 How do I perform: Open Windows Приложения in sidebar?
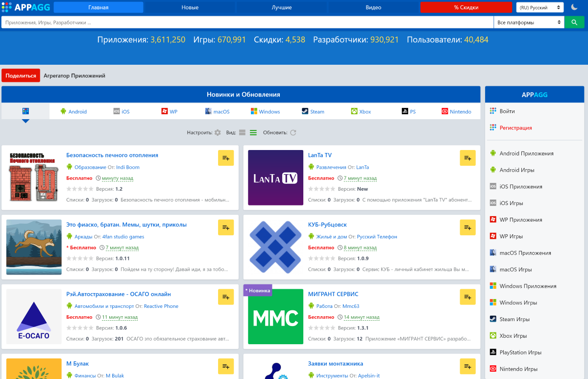click(528, 286)
